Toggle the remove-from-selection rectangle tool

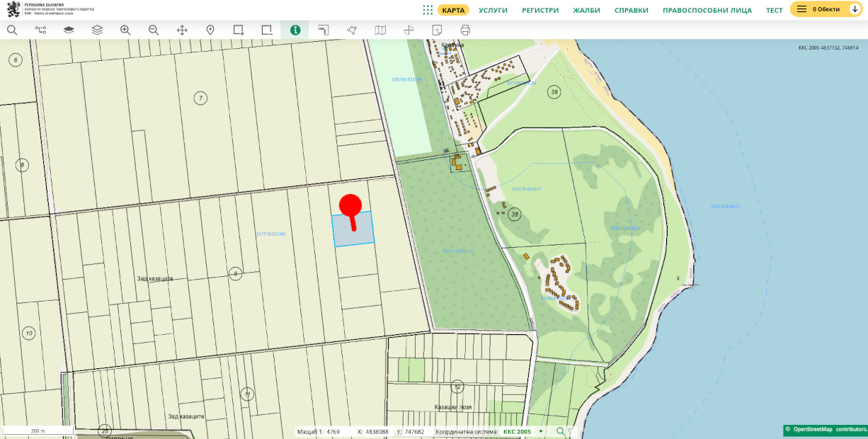267,30
